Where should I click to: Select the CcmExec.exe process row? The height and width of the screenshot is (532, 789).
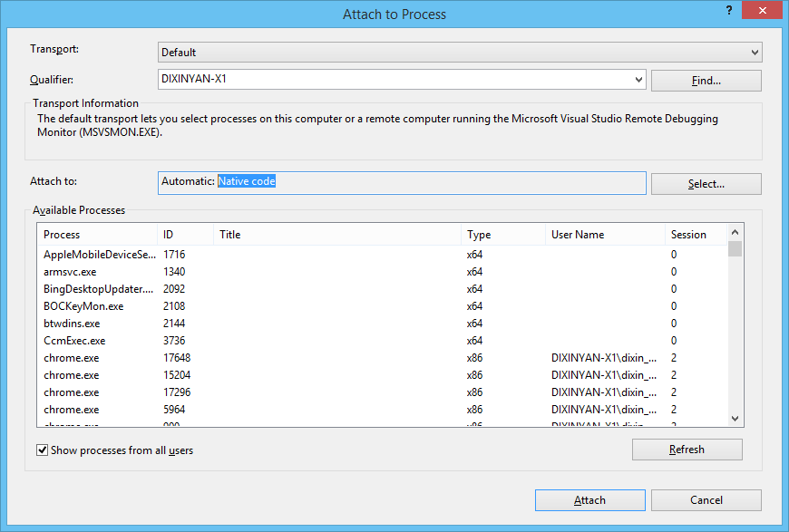pos(383,341)
